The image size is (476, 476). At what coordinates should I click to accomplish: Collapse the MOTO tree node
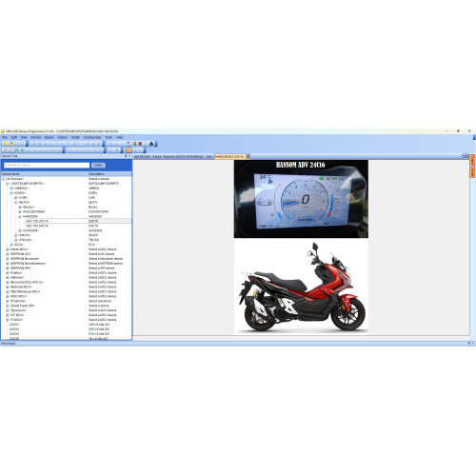(x=15, y=202)
